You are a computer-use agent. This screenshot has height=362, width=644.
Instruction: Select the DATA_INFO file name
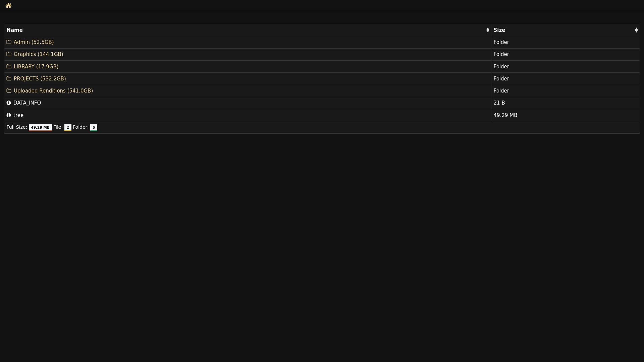tap(27, 103)
